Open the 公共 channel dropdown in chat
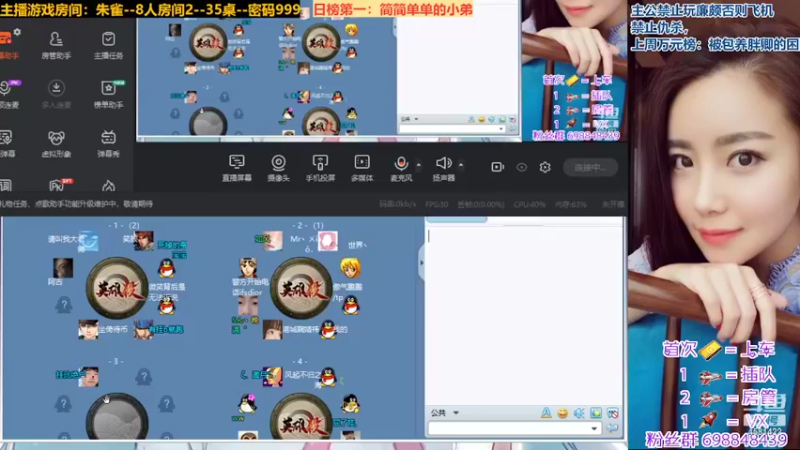 [444, 413]
